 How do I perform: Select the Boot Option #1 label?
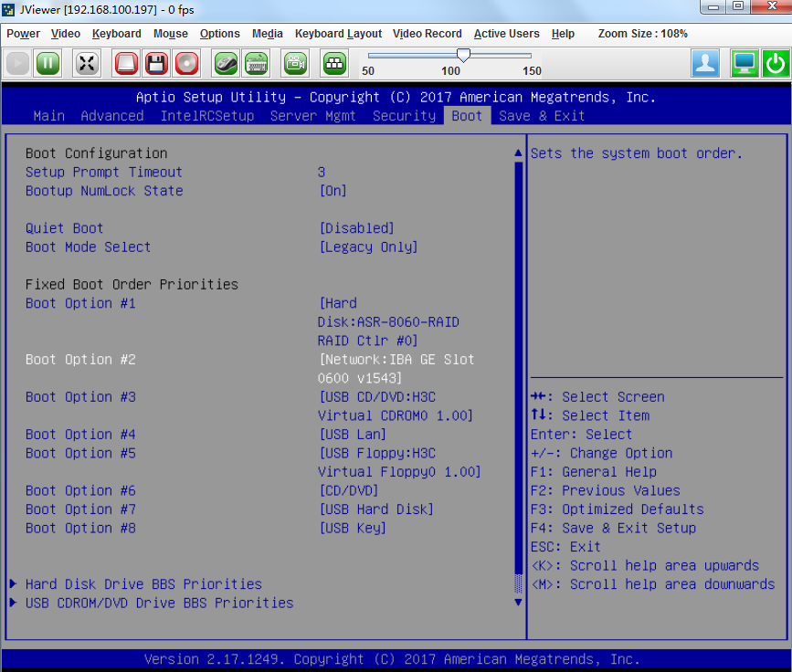pyautogui.click(x=80, y=303)
